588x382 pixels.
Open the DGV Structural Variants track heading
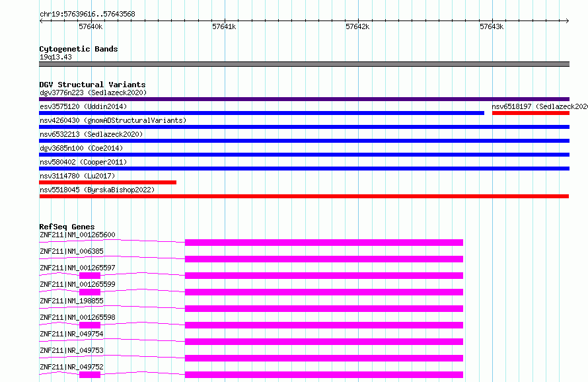[92, 85]
